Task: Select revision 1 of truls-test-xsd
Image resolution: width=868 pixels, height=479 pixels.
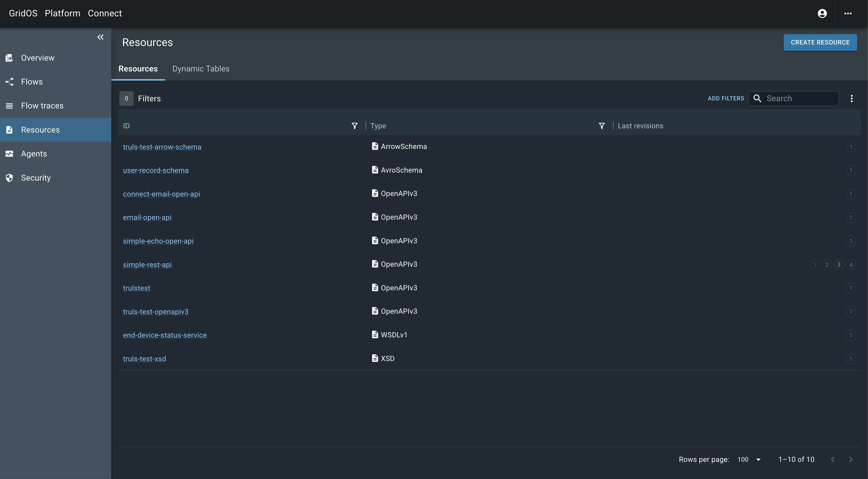Action: pos(851,359)
